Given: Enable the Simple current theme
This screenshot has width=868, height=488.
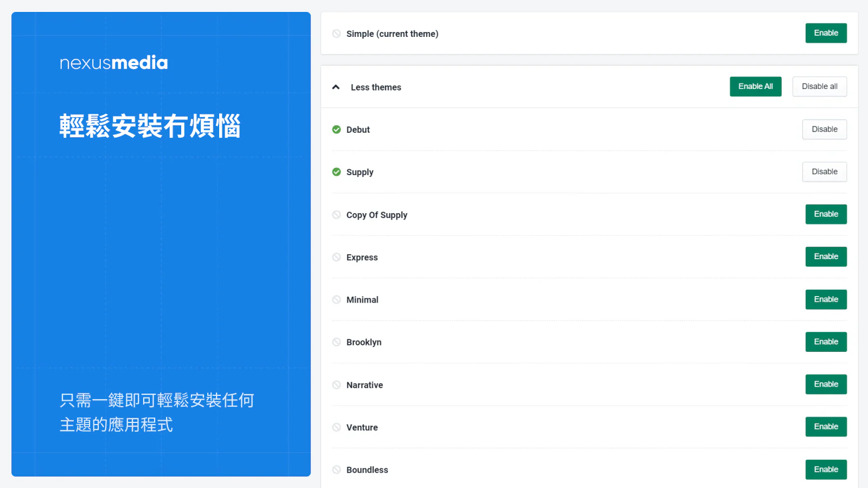Looking at the screenshot, I should (826, 33).
